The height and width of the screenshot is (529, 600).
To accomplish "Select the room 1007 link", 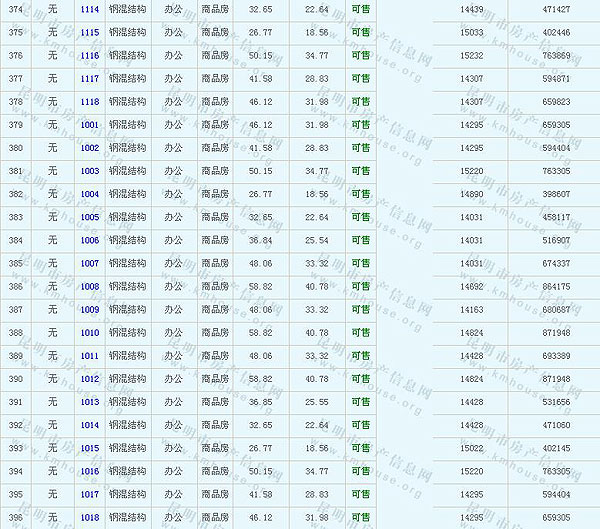I will point(90,263).
